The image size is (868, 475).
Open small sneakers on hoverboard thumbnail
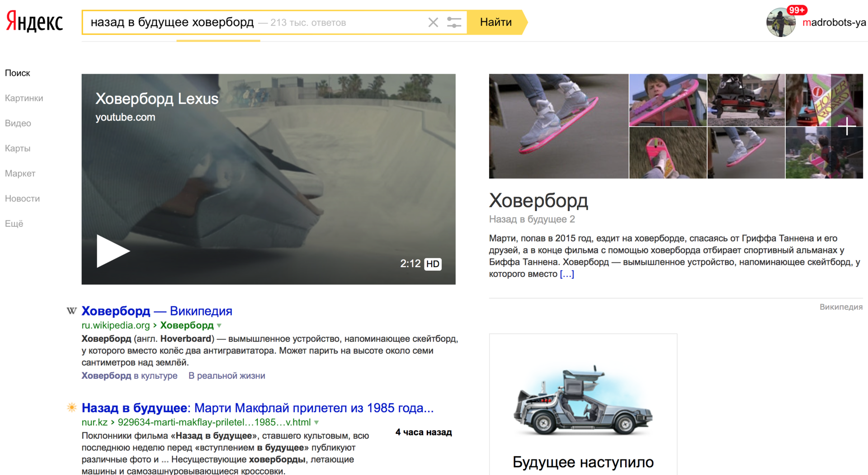746,153
